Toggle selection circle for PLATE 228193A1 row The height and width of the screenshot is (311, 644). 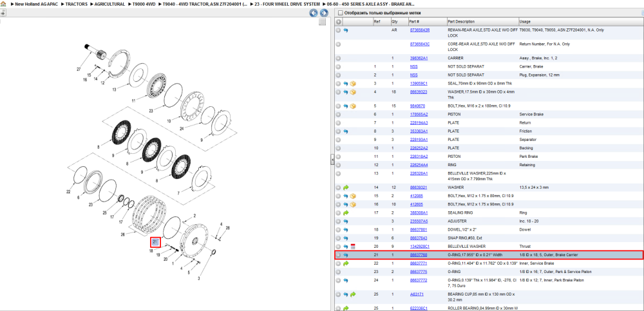click(x=339, y=140)
